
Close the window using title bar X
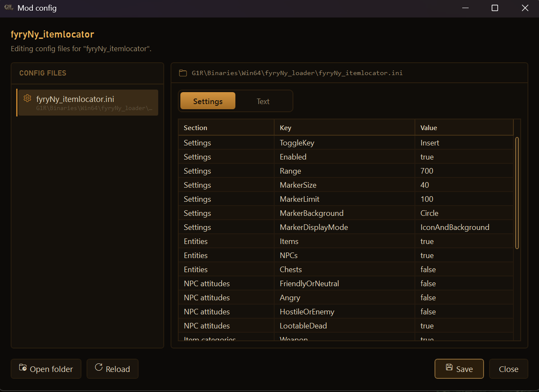(525, 8)
